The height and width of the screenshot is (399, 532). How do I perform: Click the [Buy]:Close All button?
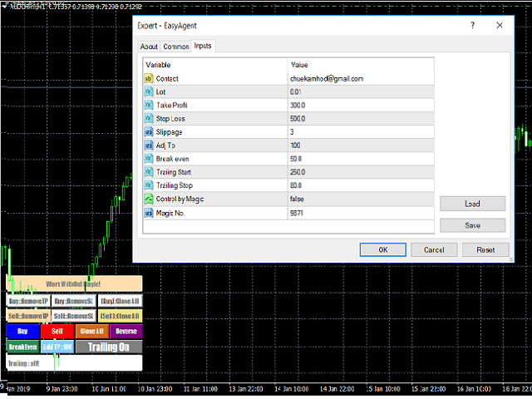click(x=120, y=301)
